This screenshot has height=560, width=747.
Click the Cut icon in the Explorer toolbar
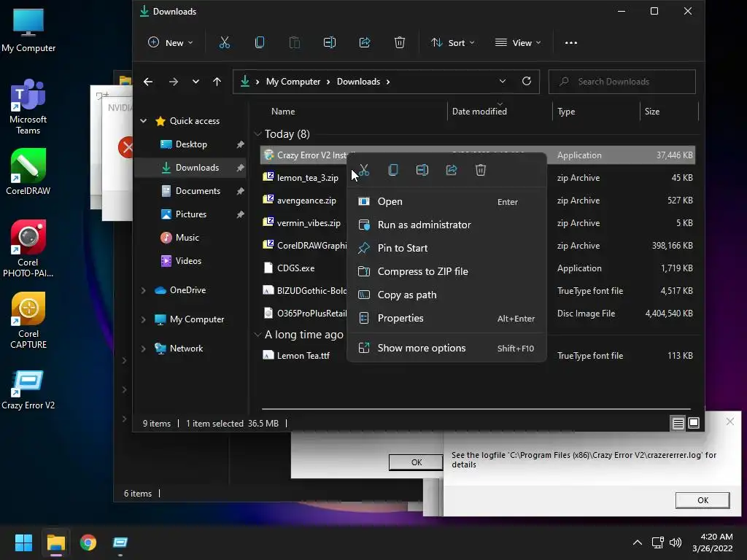225,43
